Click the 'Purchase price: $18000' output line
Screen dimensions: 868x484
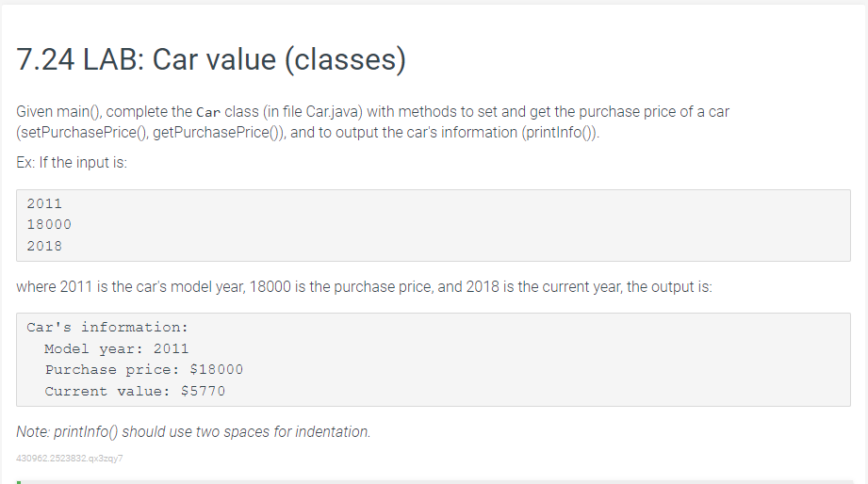(x=144, y=369)
